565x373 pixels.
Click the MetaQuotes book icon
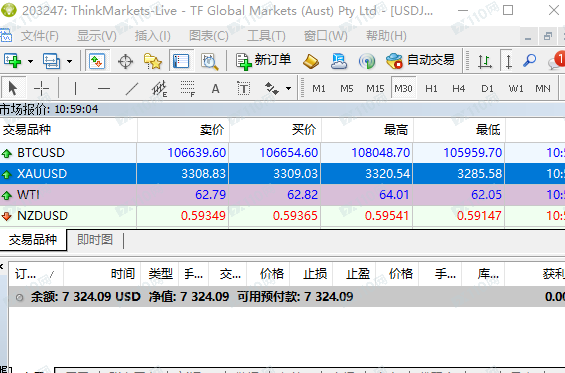(x=311, y=61)
